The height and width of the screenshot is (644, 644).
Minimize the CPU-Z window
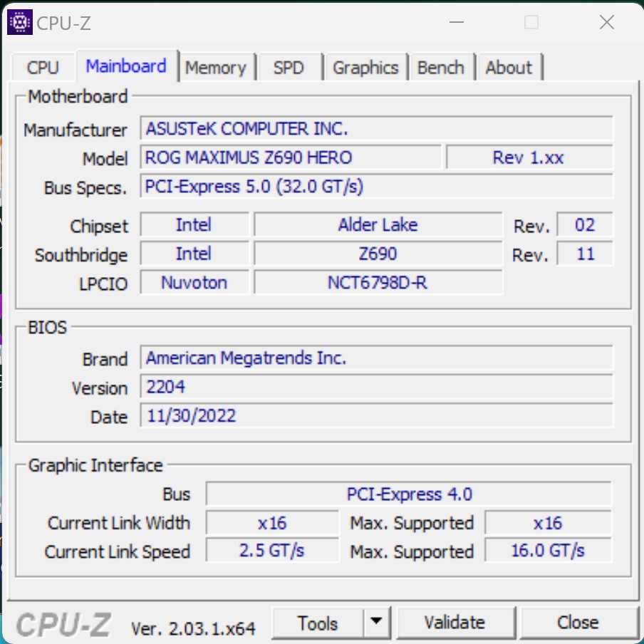457,22
